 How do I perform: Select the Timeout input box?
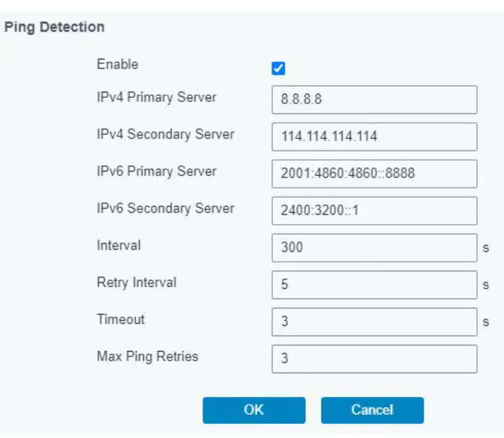374,322
